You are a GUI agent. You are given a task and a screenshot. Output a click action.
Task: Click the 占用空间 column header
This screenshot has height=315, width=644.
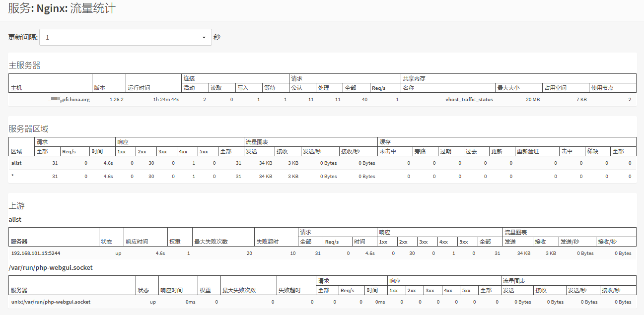pyautogui.click(x=555, y=88)
